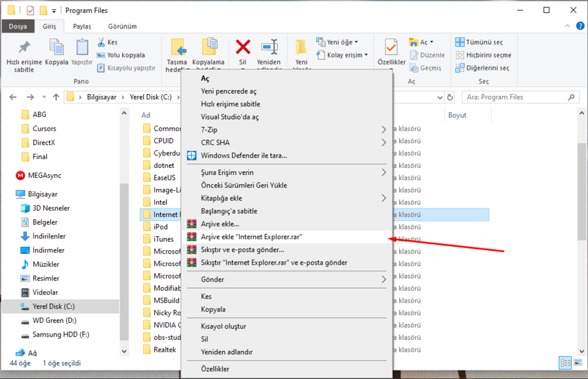Screen dimensions: 588x379
Task: Click the Yapıştır paste icon
Action: click(x=82, y=48)
